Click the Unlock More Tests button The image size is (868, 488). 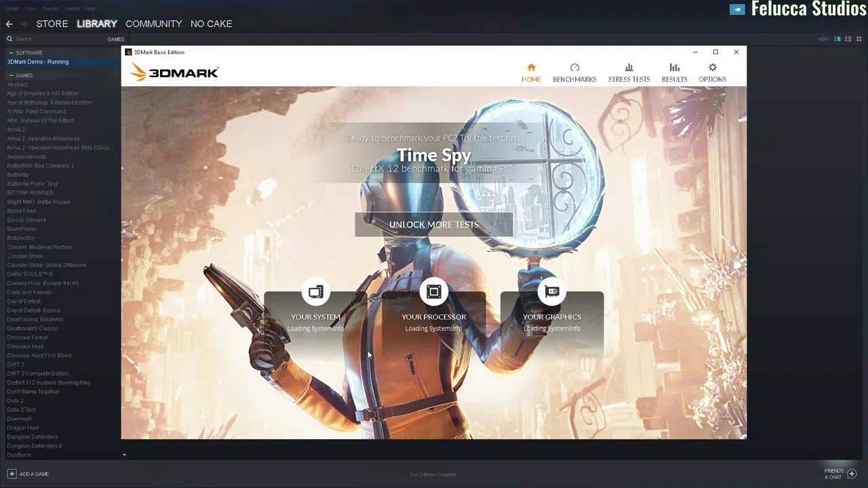[434, 224]
